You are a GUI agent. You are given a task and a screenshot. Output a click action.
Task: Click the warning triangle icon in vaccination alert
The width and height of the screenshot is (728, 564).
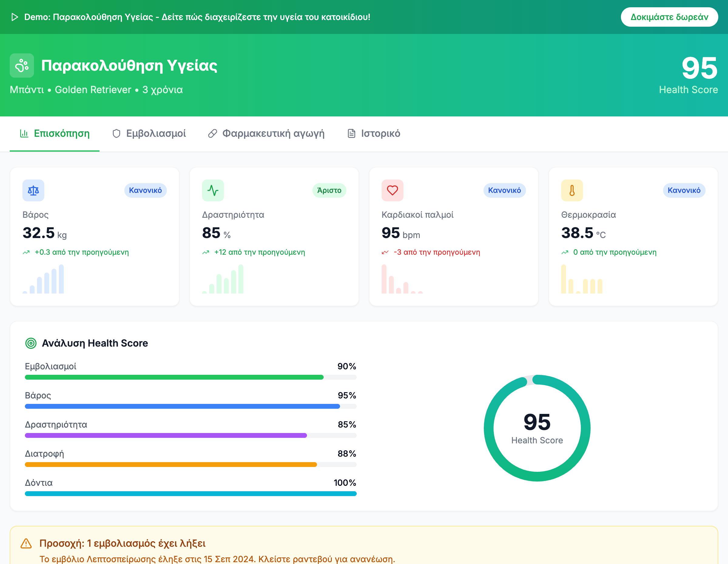point(26,543)
